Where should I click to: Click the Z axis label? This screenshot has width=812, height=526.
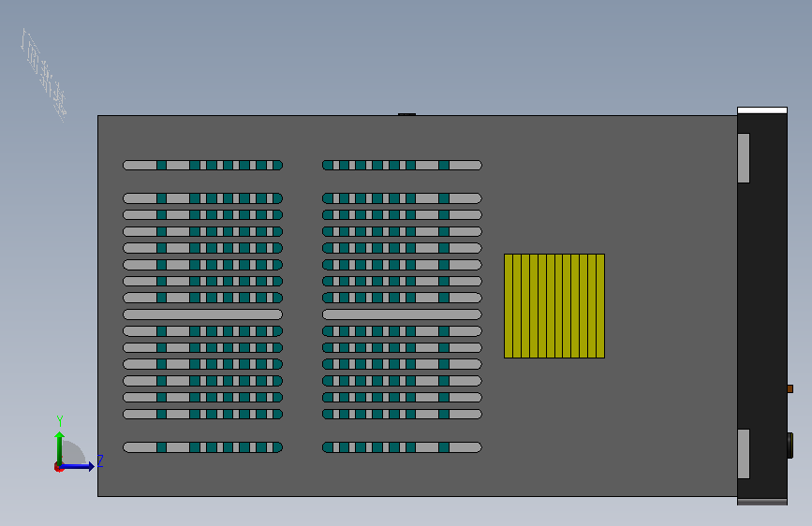click(100, 460)
